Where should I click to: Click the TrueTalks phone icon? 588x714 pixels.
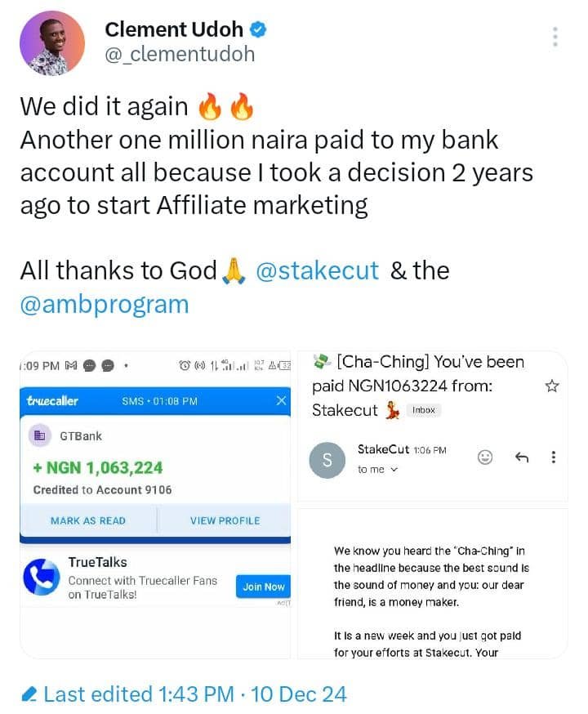click(x=40, y=578)
